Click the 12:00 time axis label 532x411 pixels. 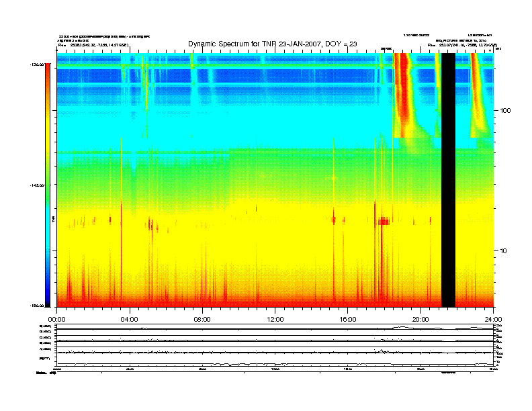pos(275,319)
